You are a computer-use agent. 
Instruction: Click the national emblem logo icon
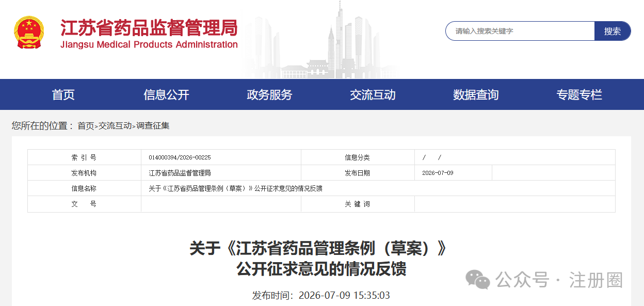point(29,32)
